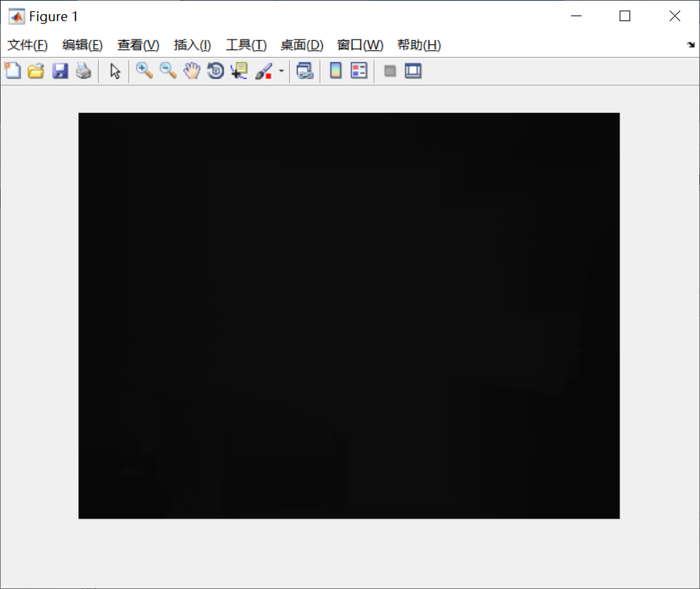Select the Edit Plot arrow tool
Screen dimensions: 700x589
[115, 71]
